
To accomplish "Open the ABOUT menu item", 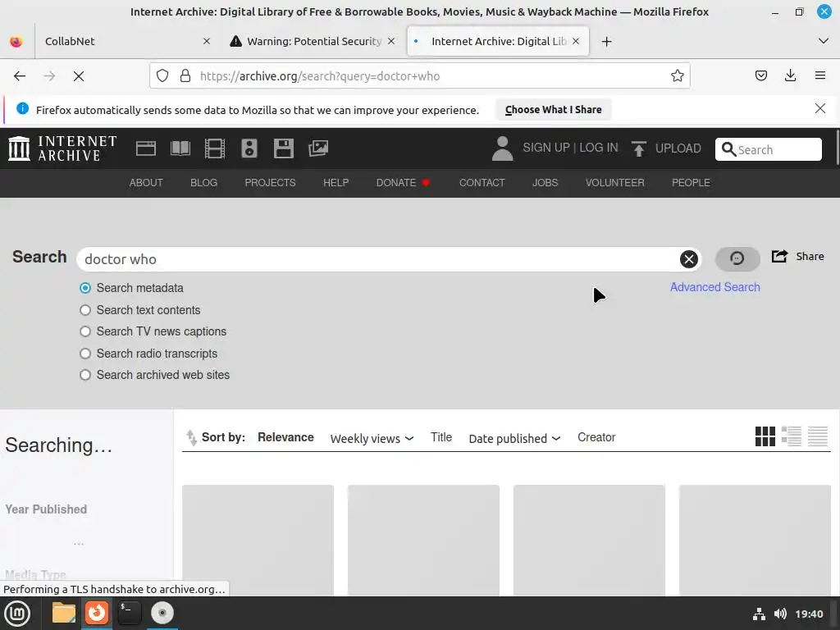I will [x=146, y=183].
